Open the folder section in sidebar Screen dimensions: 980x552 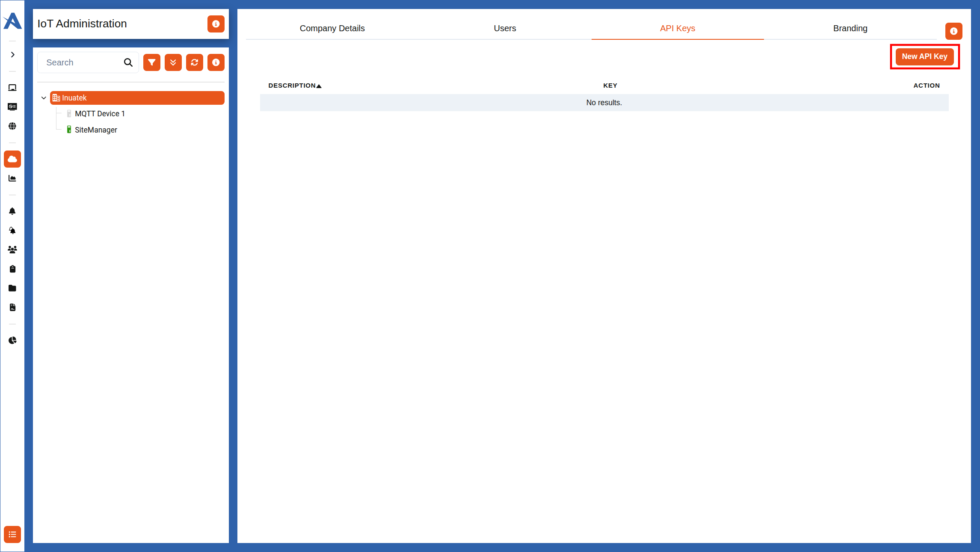tap(12, 288)
